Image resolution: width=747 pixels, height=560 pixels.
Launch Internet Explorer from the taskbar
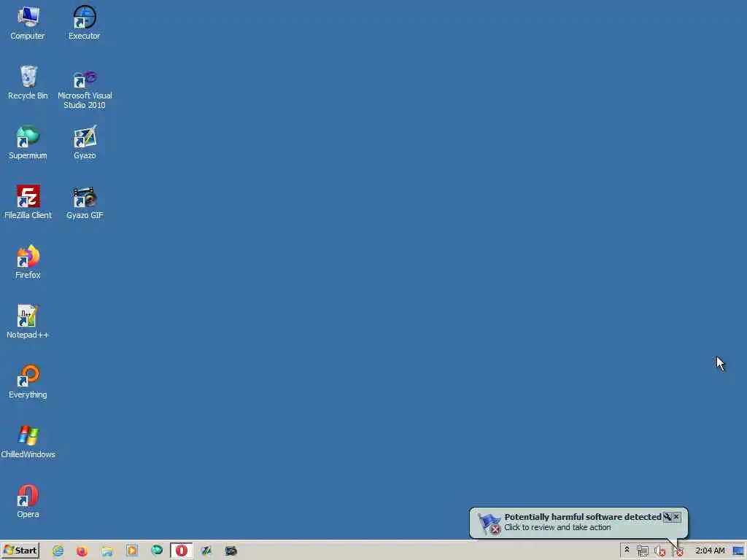[58, 551]
